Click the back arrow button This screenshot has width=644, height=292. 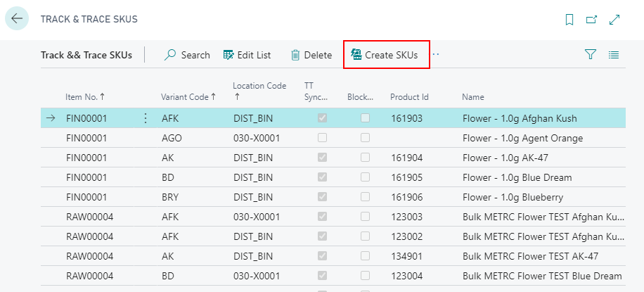click(17, 19)
